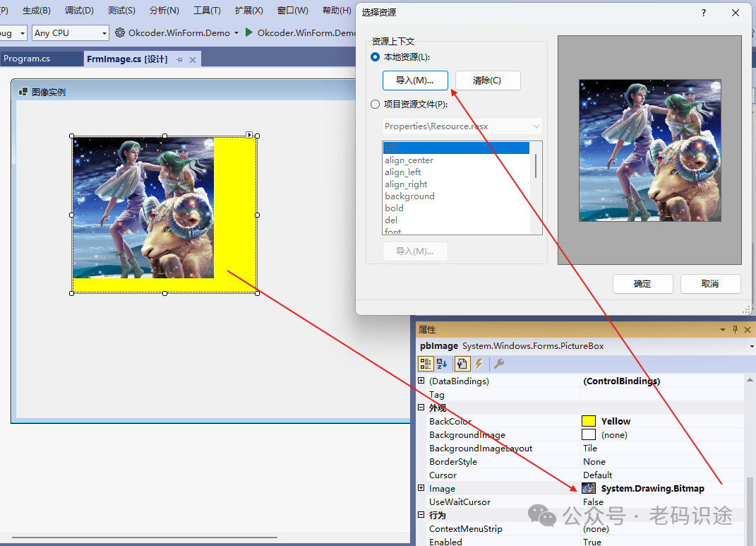The height and width of the screenshot is (546, 756).
Task: Select align_right in resource list
Action: (x=456, y=184)
